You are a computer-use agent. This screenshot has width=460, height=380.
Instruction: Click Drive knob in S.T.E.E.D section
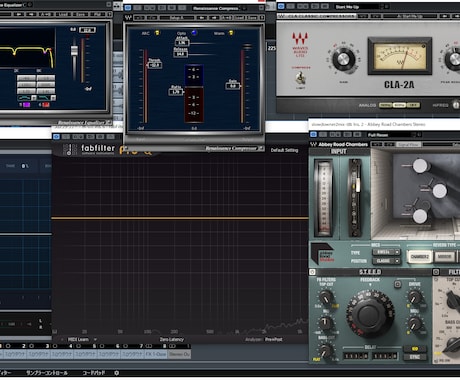415,297
